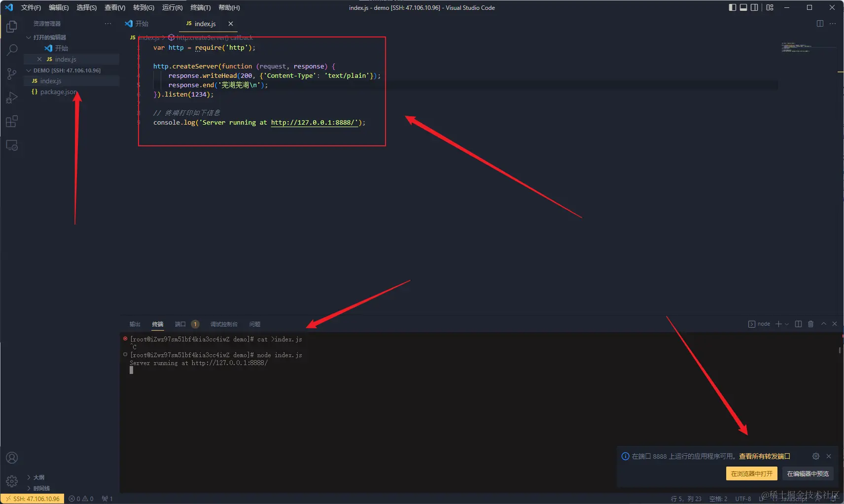Open the Explorer view in activity bar
This screenshot has height=504, width=844.
(12, 26)
